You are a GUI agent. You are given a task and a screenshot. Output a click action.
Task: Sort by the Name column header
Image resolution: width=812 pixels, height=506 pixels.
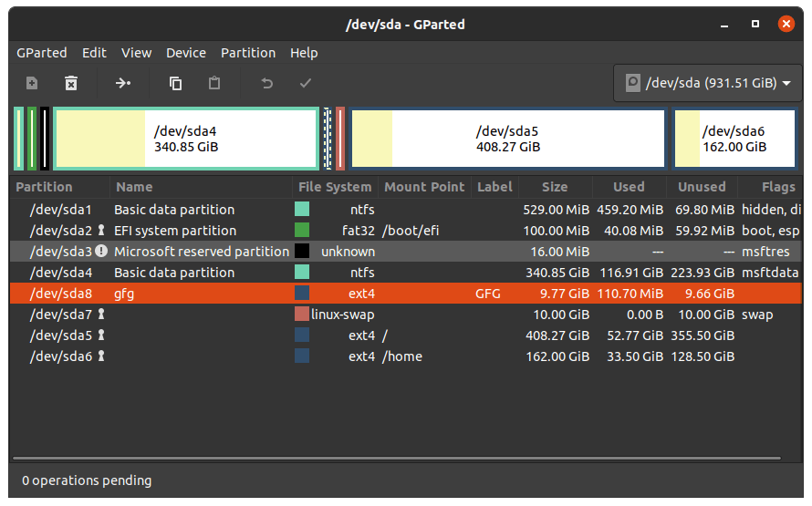click(x=201, y=187)
